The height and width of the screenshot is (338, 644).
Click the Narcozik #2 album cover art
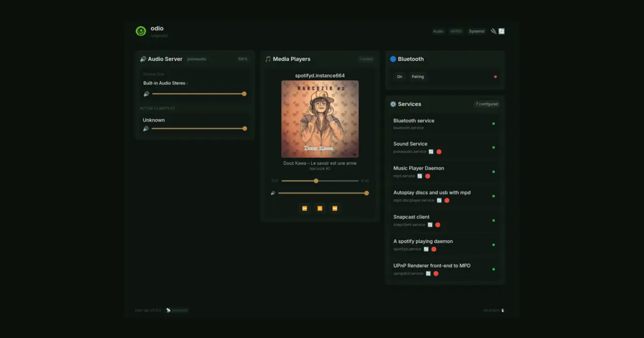tap(320, 119)
